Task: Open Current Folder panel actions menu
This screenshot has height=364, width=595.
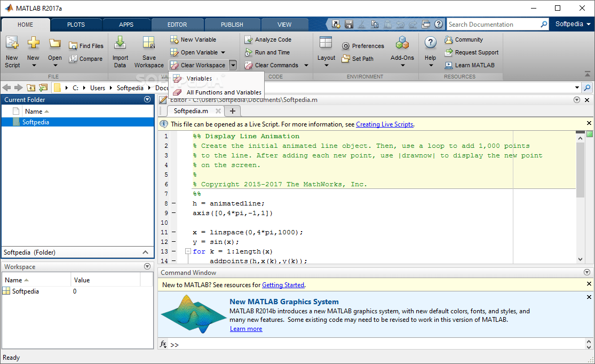Action: (x=147, y=99)
